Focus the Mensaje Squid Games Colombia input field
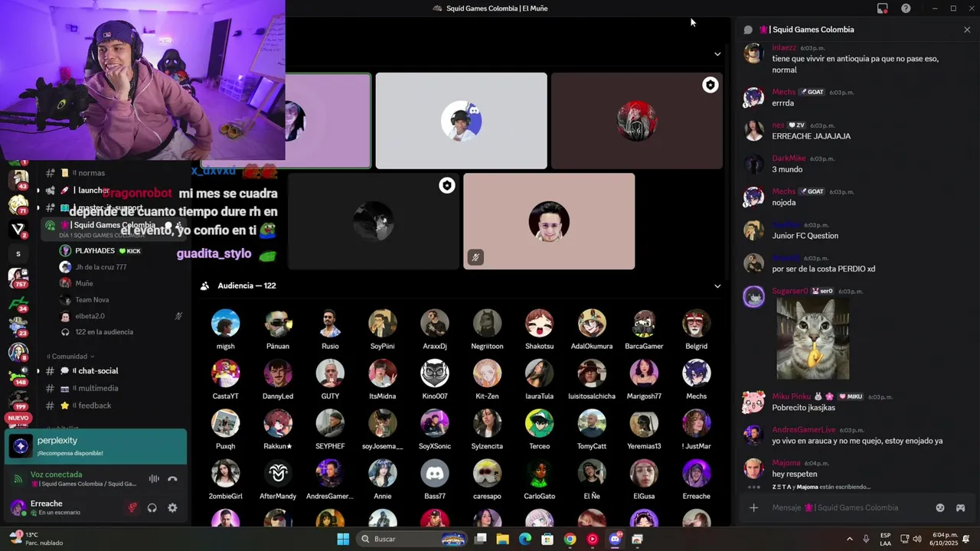Screen dimensions: 980x551 coord(848,507)
